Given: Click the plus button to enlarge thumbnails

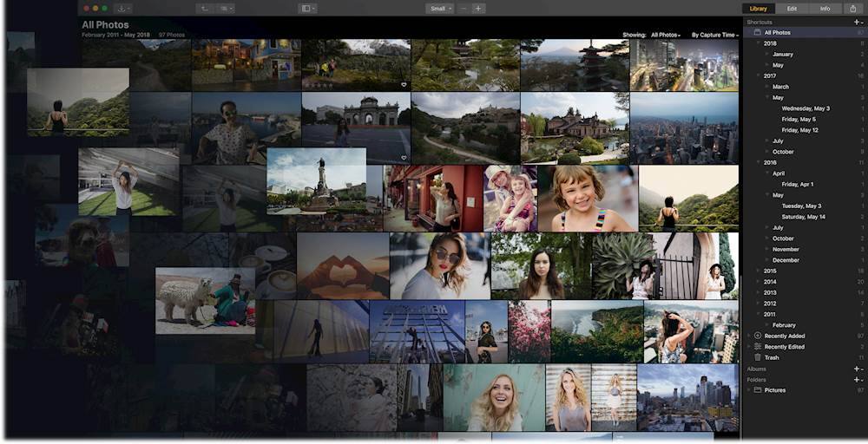Looking at the screenshot, I should (x=478, y=9).
